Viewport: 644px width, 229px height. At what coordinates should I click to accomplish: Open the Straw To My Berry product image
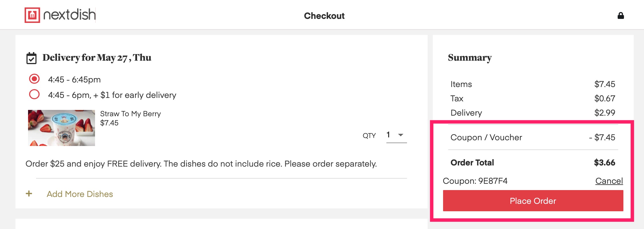tap(62, 128)
